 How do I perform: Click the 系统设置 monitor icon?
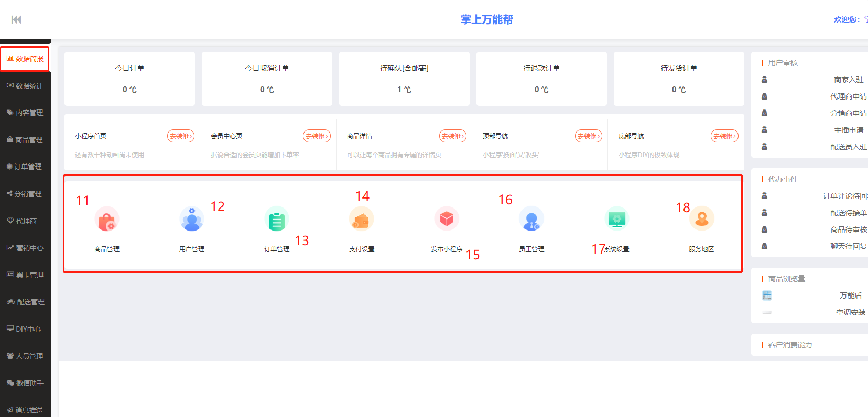(617, 219)
